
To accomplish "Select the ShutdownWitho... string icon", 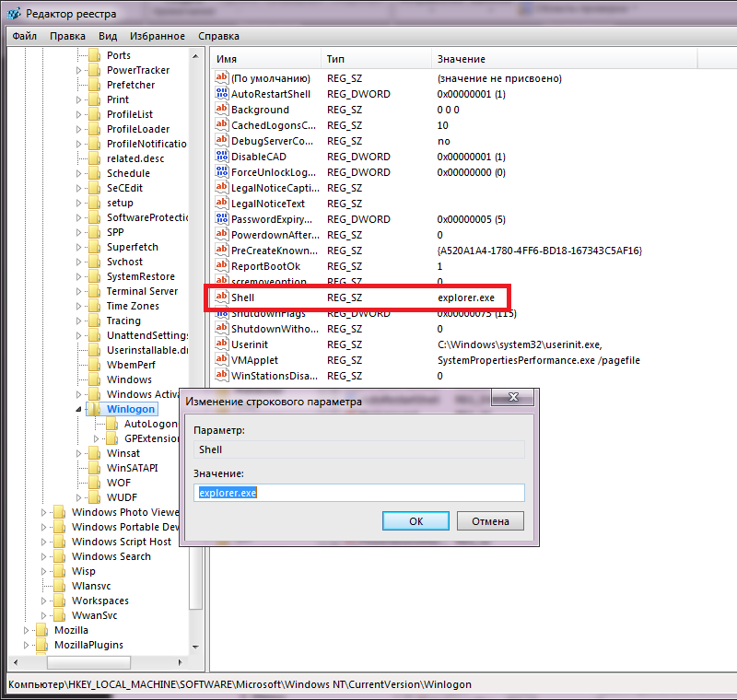I will pyautogui.click(x=222, y=328).
